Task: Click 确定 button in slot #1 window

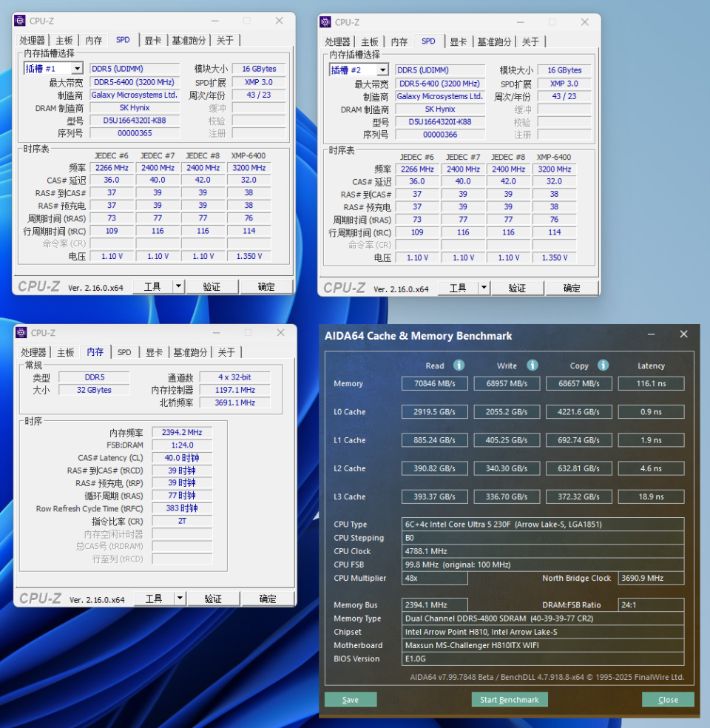Action: (266, 286)
